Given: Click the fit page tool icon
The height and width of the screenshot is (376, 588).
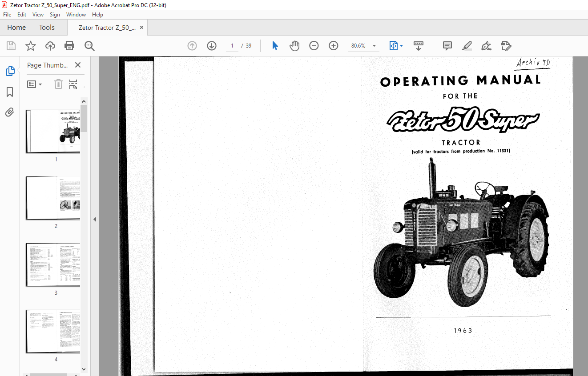Looking at the screenshot, I should (x=393, y=46).
